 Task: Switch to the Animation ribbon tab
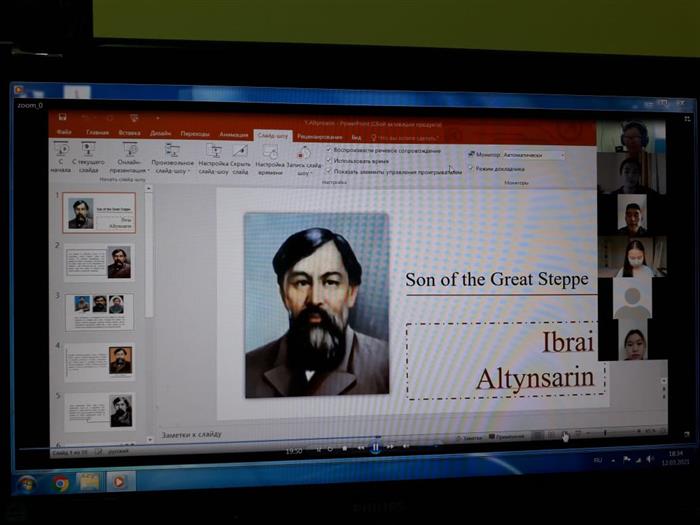233,134
